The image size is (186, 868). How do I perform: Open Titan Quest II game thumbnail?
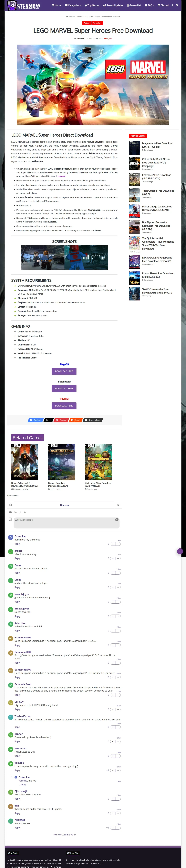(134, 195)
